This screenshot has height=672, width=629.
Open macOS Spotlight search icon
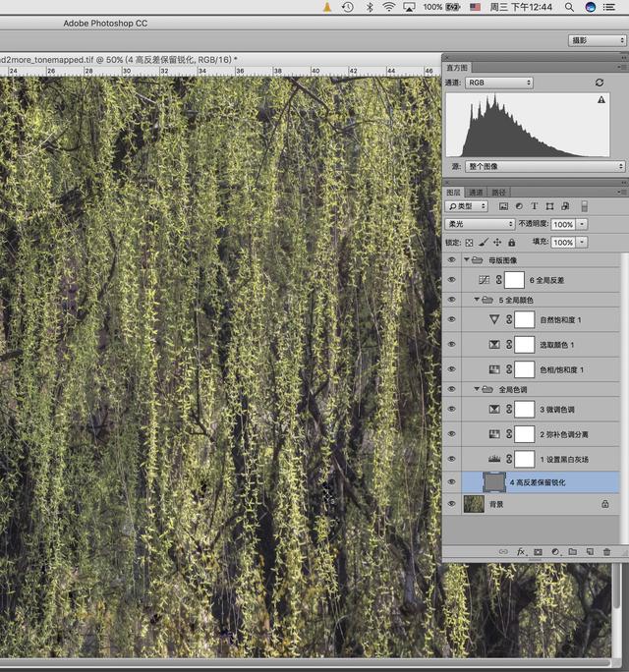point(568,7)
